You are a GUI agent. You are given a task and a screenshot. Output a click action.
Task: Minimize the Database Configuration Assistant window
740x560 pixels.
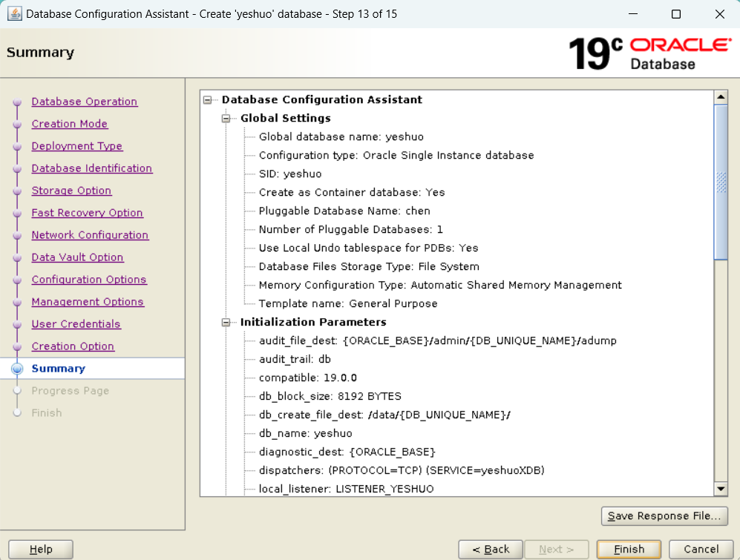[633, 13]
